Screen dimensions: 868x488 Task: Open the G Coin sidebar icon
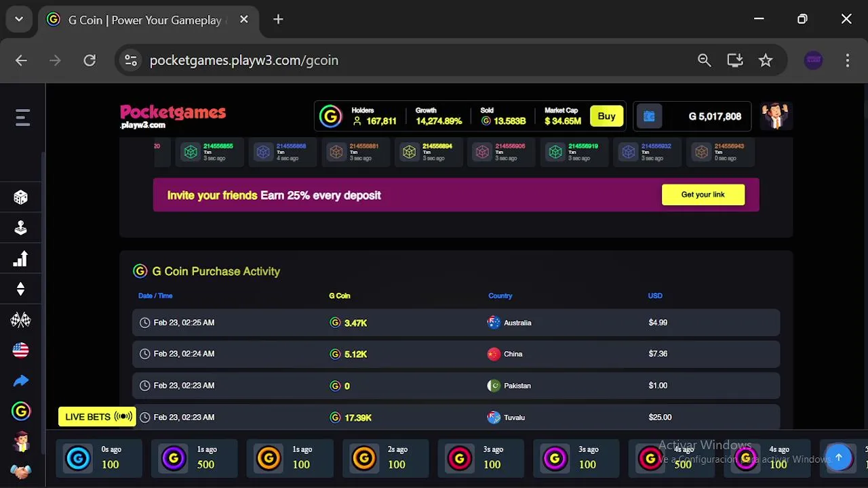click(x=21, y=411)
